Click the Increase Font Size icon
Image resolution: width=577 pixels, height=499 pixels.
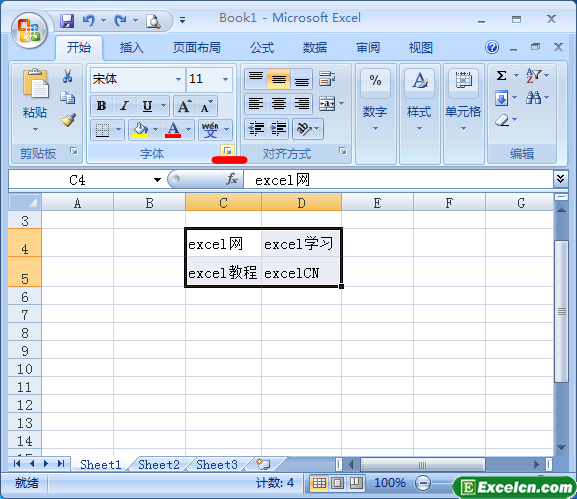pyautogui.click(x=184, y=106)
